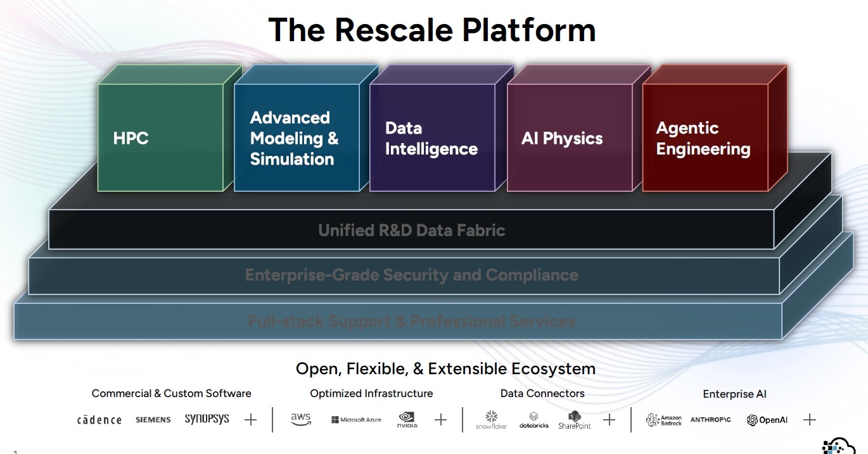Select the Microsoft Azure logo
This screenshot has width=868, height=454.
pyautogui.click(x=356, y=420)
